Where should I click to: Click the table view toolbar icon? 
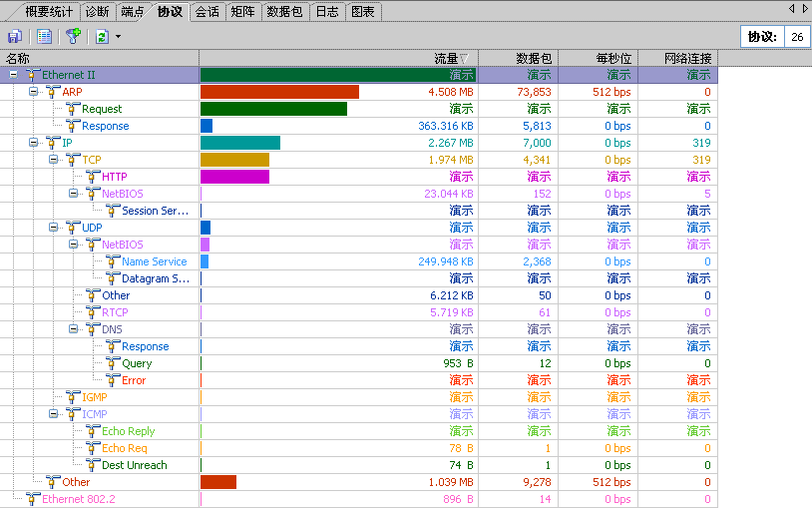[x=44, y=37]
